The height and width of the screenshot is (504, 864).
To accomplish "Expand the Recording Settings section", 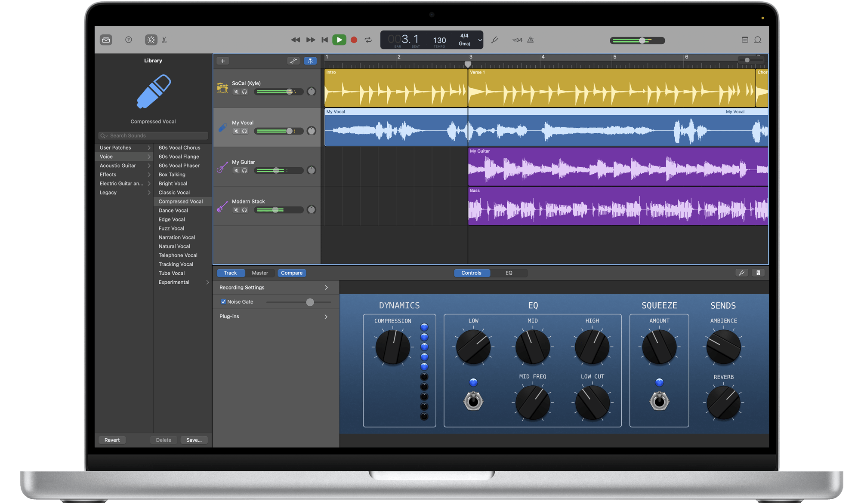I will click(x=275, y=287).
